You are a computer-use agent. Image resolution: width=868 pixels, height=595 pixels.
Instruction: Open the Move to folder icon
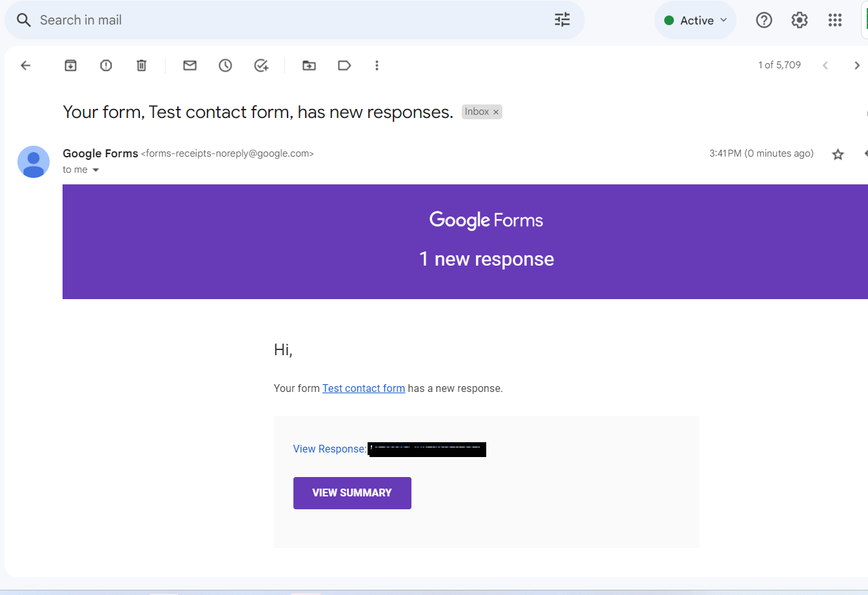click(x=309, y=65)
